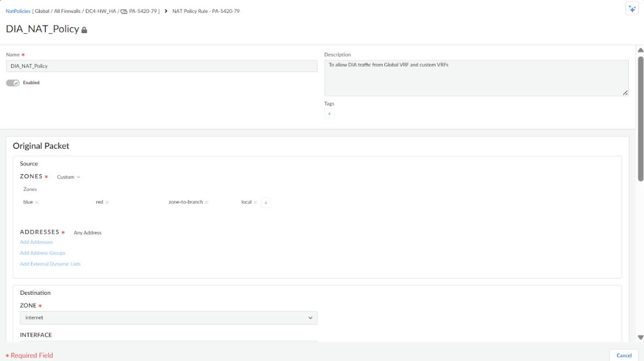The height and width of the screenshot is (361, 644).
Task: Toggle the Enabled switch off
Action: click(x=13, y=83)
